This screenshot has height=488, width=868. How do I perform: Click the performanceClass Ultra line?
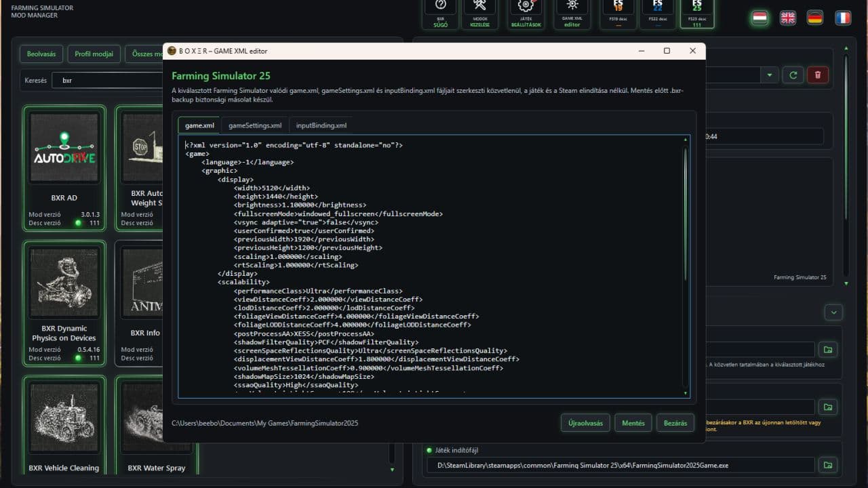[x=318, y=291]
